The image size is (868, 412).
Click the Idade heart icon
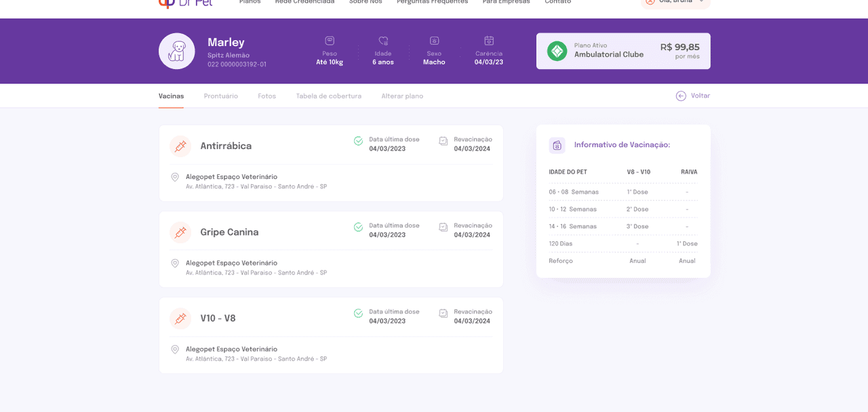click(383, 41)
